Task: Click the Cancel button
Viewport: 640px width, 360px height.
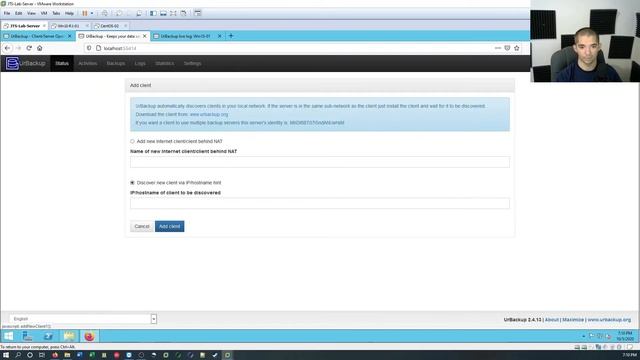Action: (x=142, y=226)
